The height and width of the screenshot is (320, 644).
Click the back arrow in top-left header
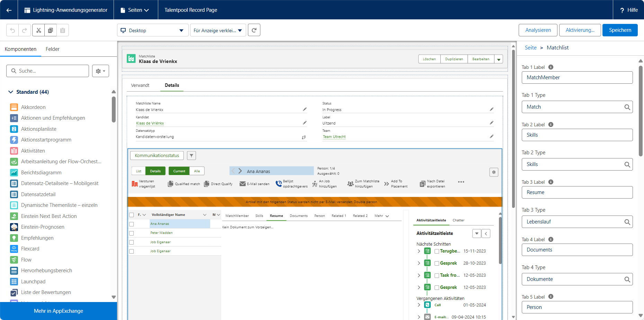(9, 10)
